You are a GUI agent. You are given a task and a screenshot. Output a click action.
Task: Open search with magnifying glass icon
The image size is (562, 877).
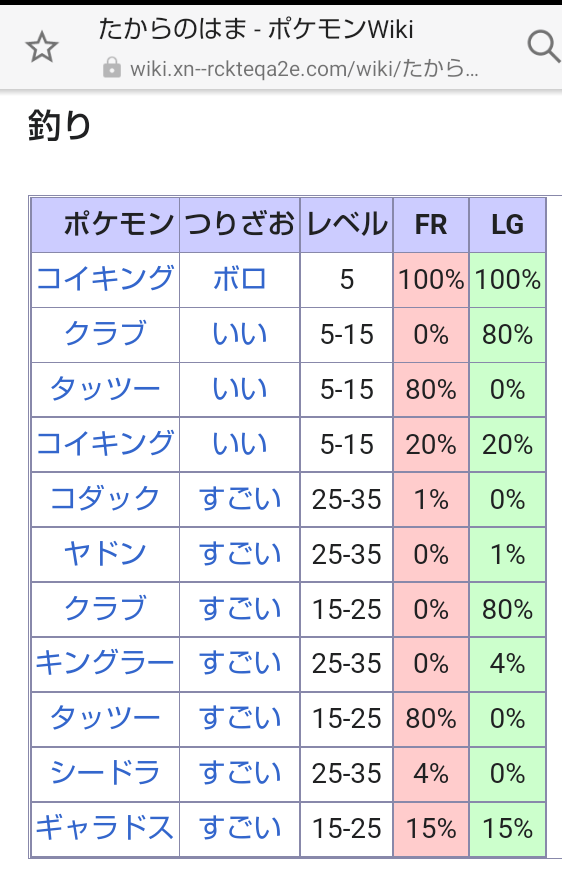click(544, 46)
